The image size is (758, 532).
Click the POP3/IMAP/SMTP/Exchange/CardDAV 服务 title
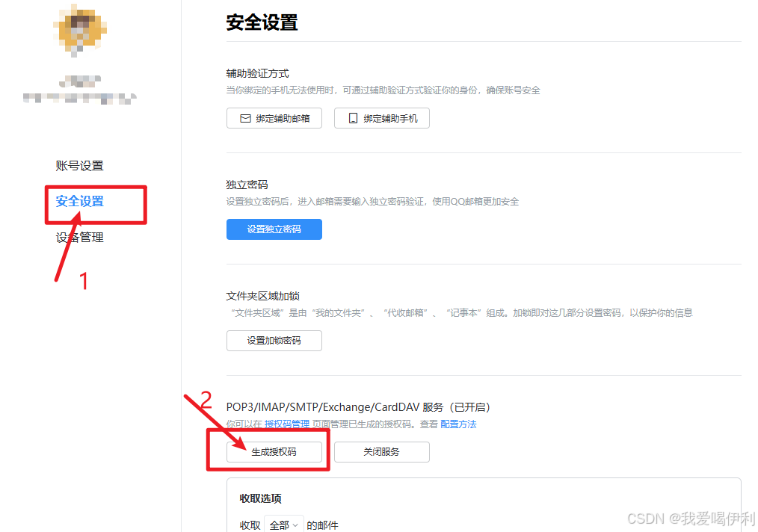[358, 407]
